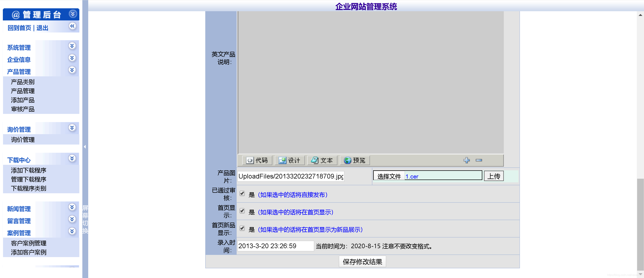Shrink the editor with minus icon
The height and width of the screenshot is (278, 644).
coord(479,160)
